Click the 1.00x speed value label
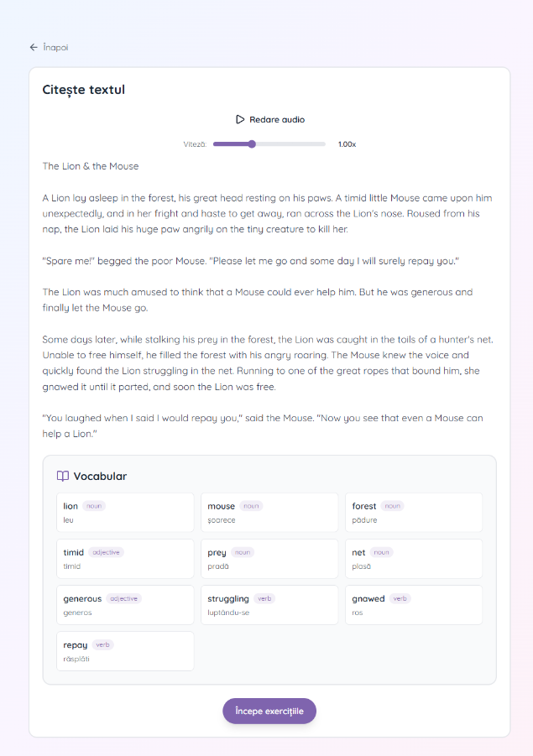 point(347,144)
